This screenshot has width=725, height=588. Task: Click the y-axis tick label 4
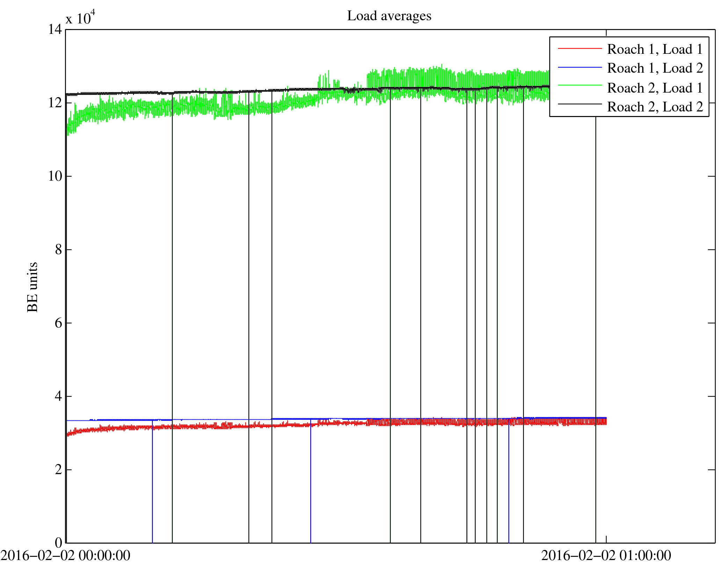tap(58, 396)
